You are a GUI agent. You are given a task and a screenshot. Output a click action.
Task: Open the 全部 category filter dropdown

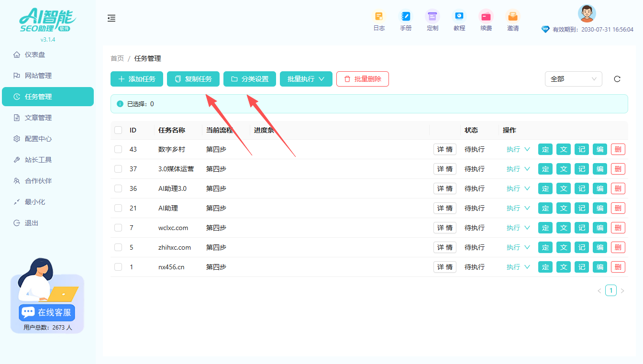573,79
